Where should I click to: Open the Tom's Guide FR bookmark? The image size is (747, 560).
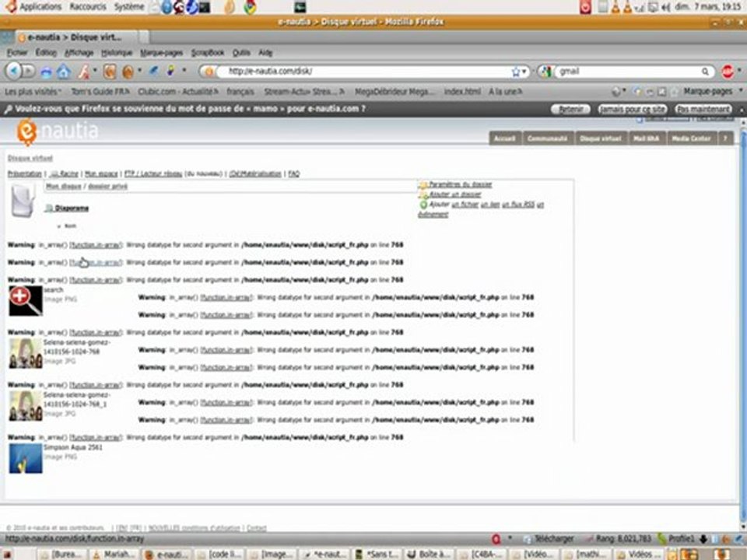[100, 92]
